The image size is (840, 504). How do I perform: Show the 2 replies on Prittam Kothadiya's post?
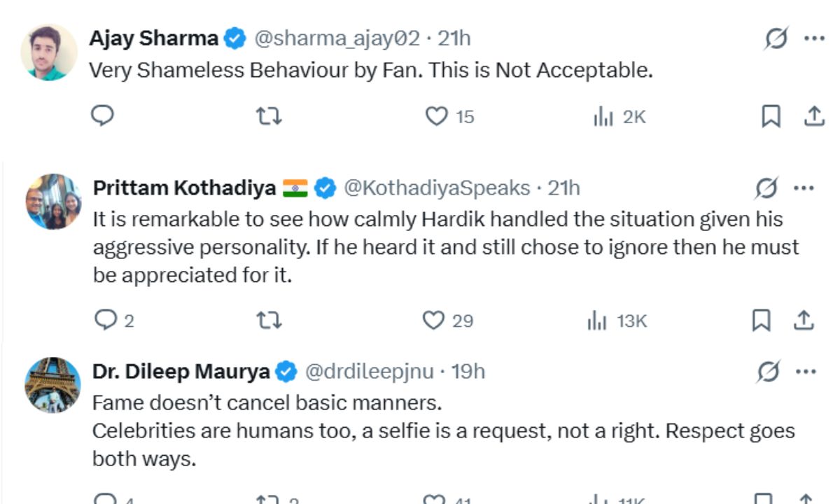pyautogui.click(x=111, y=321)
